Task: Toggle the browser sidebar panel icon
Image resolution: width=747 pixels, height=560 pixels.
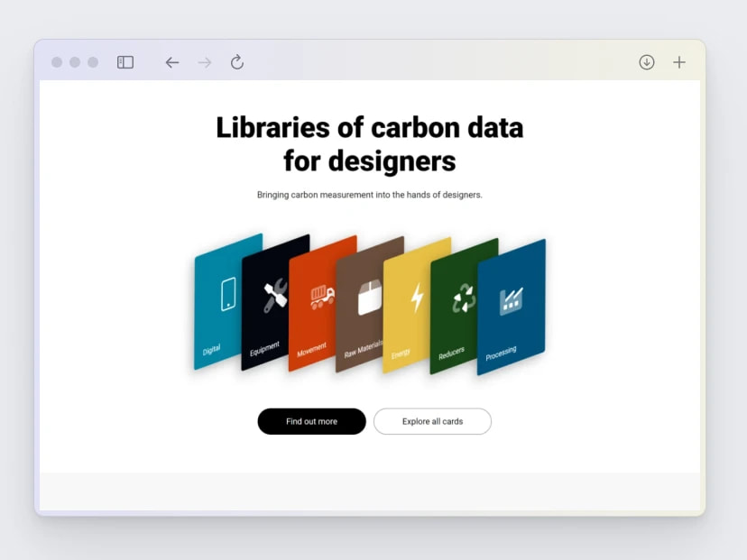Action: 125,62
